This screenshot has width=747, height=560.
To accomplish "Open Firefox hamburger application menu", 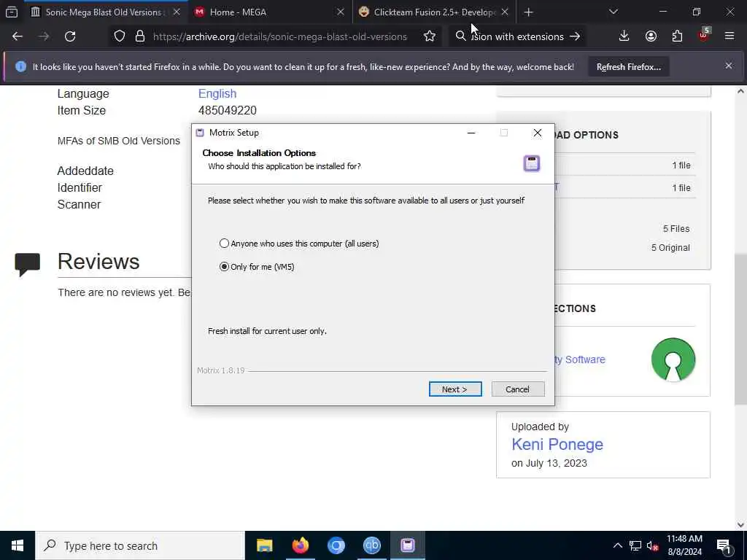I will [729, 36].
